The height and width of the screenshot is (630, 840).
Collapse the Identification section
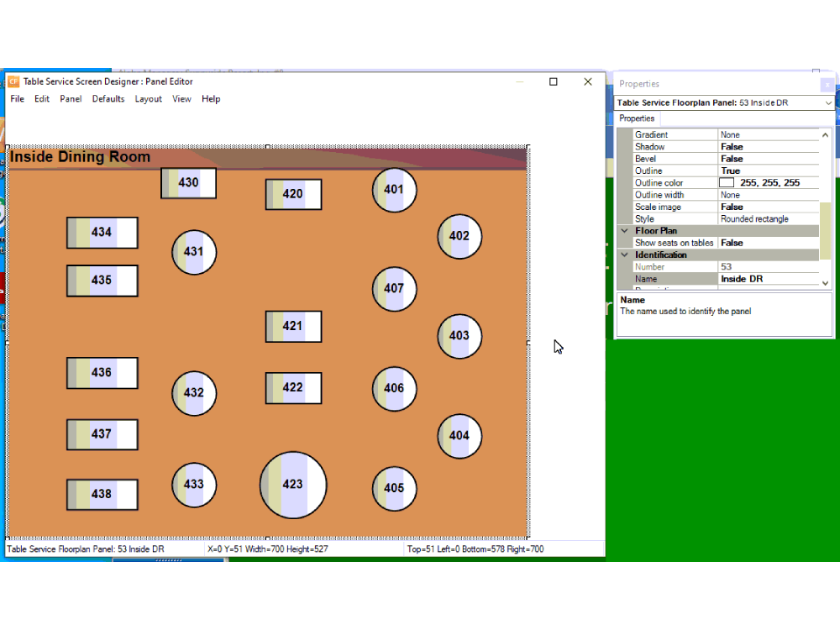(x=625, y=255)
